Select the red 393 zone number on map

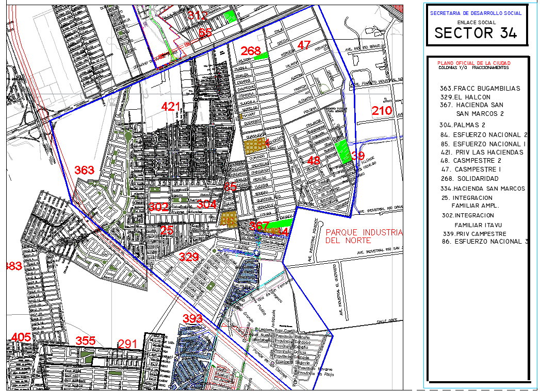click(193, 319)
